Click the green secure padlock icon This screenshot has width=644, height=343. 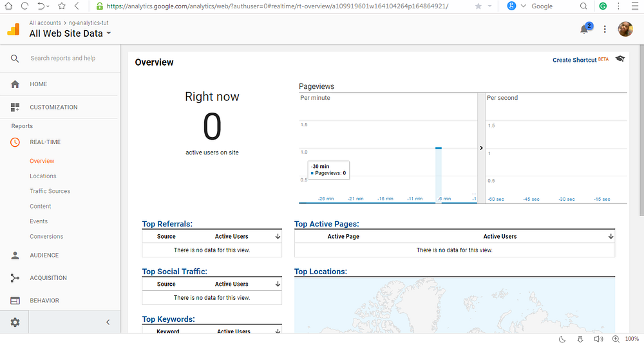click(x=99, y=6)
